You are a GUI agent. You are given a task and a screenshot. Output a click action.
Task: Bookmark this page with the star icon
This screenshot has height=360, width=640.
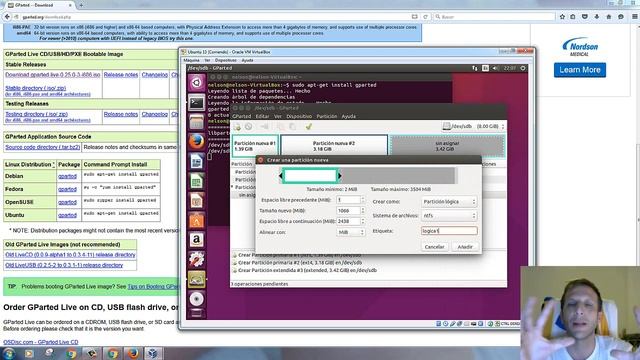click(562, 17)
